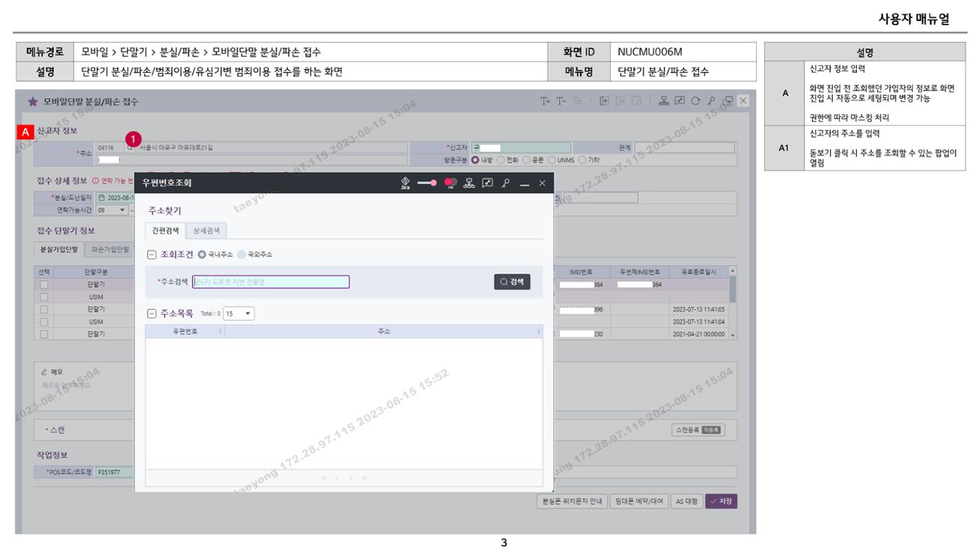Image resolution: width=980 pixels, height=552 pixels.
Task: Click the T+ increase font size icon
Action: [x=545, y=102]
